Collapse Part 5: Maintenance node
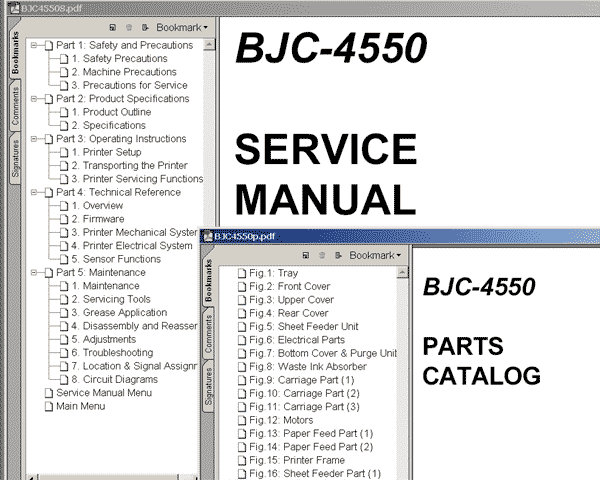The width and height of the screenshot is (600, 480). [x=34, y=273]
